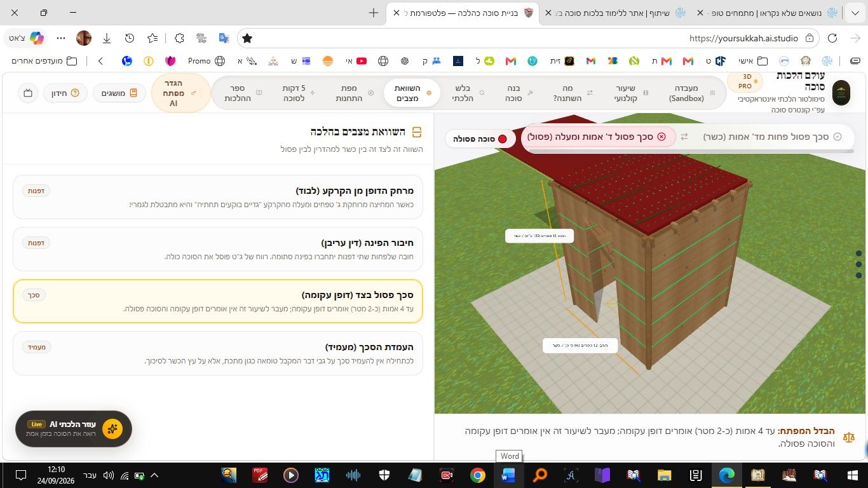
Task: Open the 'מועדפים אחרים' favorites folder
Action: pyautogui.click(x=44, y=61)
